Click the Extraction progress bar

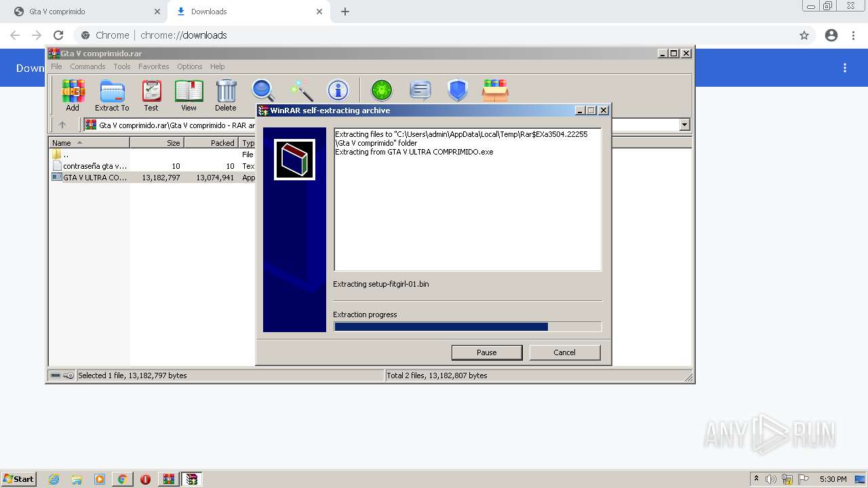click(467, 327)
